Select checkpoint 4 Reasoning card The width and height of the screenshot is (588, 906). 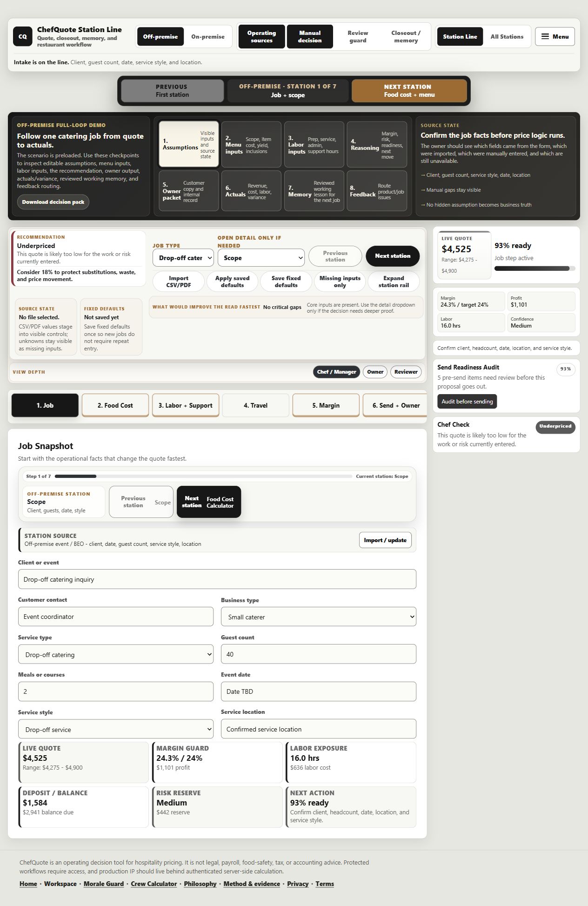[x=377, y=144]
